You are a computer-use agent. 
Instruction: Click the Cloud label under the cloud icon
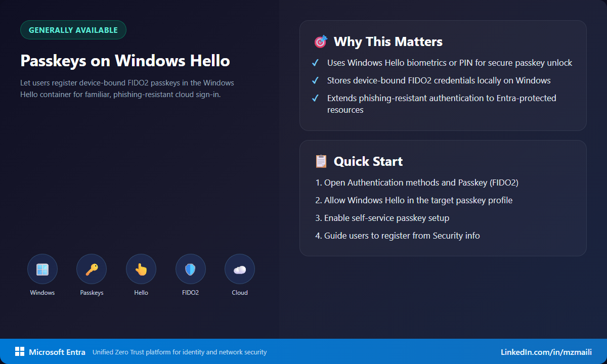pyautogui.click(x=240, y=293)
